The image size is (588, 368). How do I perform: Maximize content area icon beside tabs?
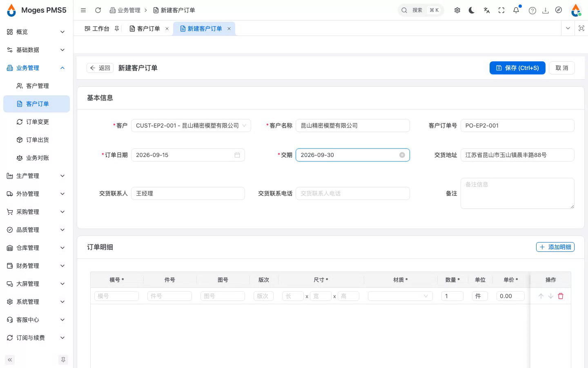581,28
